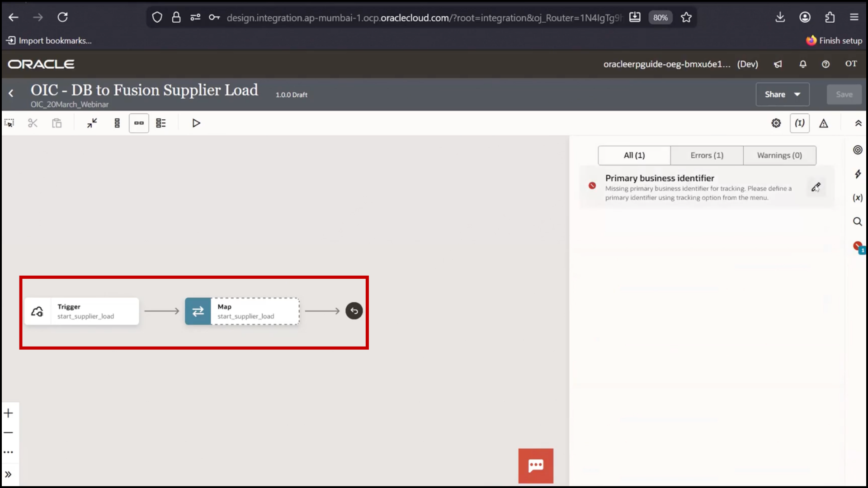Open the warning triangle errors icon
This screenshot has width=868, height=488.
(824, 123)
